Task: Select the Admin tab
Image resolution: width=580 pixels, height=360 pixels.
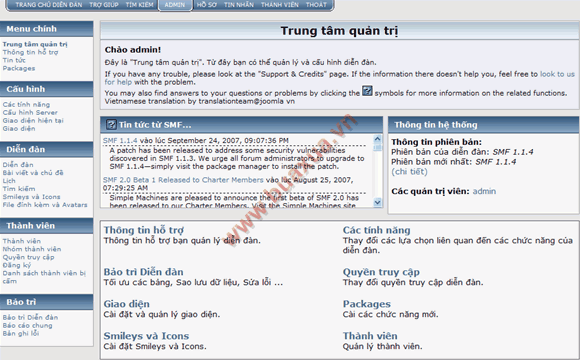Action: [175, 5]
